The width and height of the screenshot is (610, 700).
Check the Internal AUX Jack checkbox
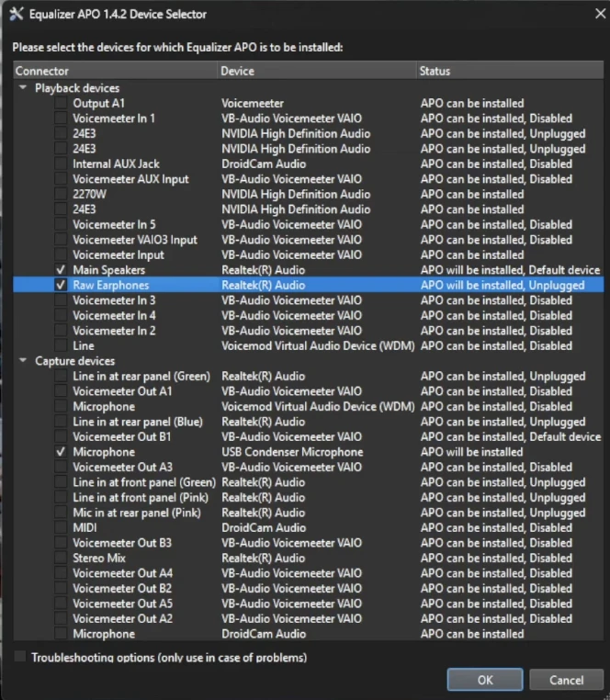pyautogui.click(x=61, y=164)
